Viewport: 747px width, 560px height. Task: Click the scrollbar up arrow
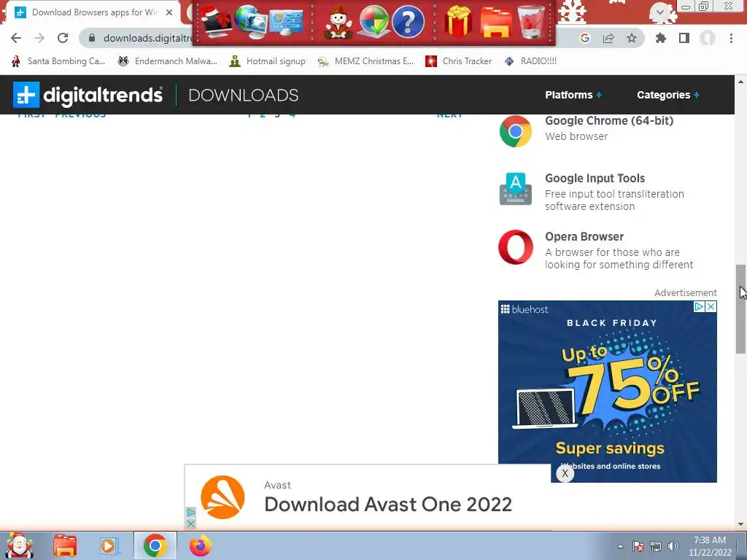point(740,82)
